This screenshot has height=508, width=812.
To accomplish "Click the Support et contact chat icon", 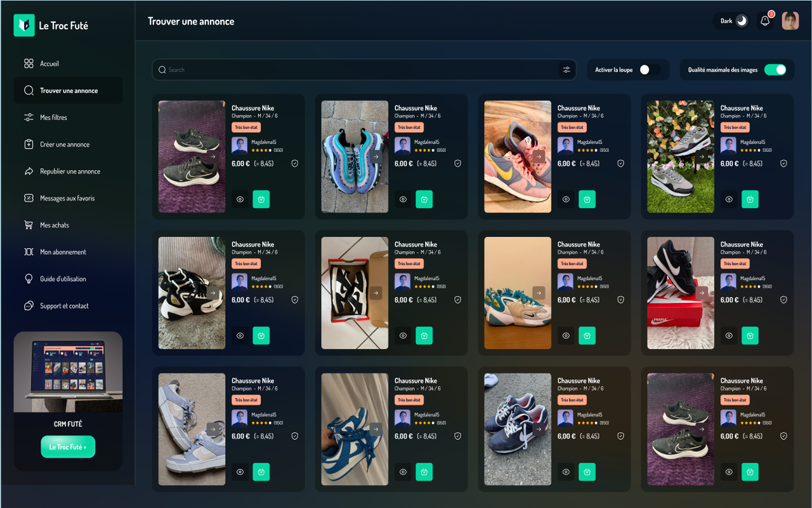I will (x=29, y=305).
